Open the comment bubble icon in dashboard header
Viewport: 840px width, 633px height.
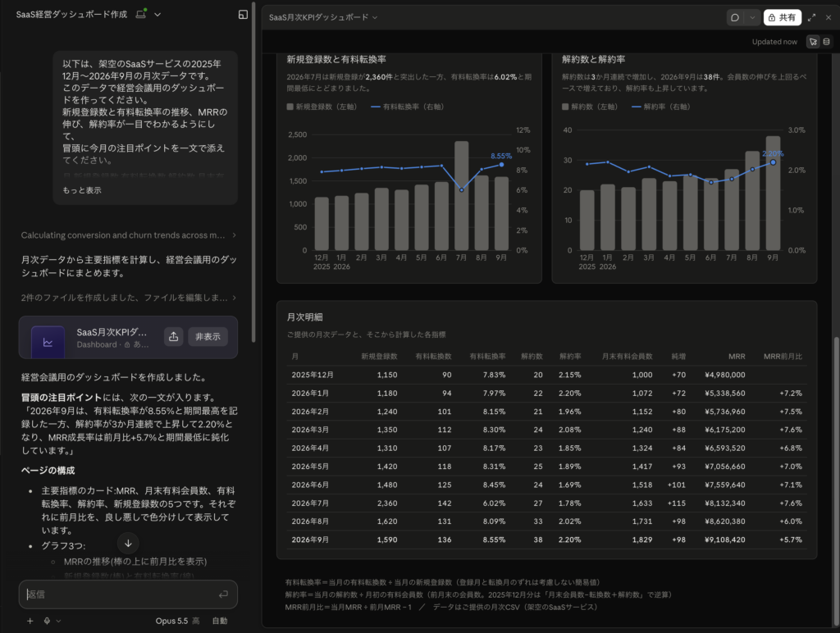coord(735,18)
